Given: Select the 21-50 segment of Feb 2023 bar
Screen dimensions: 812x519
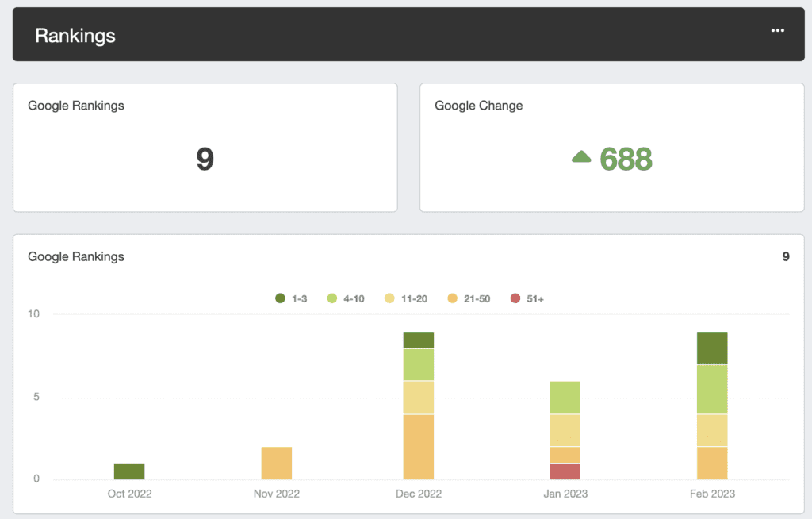Looking at the screenshot, I should 712,463.
